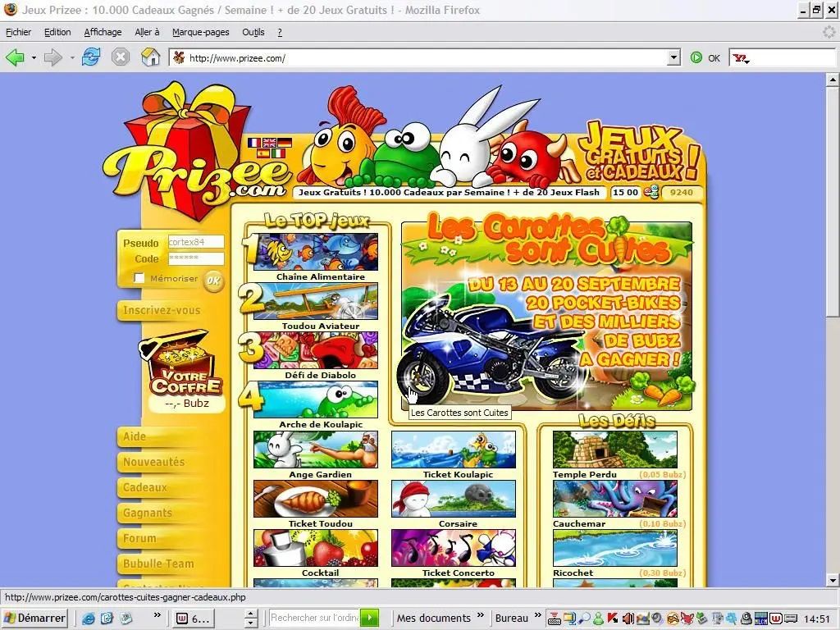Click the Firefox Reload button
This screenshot has height=630, width=840.
click(91, 57)
